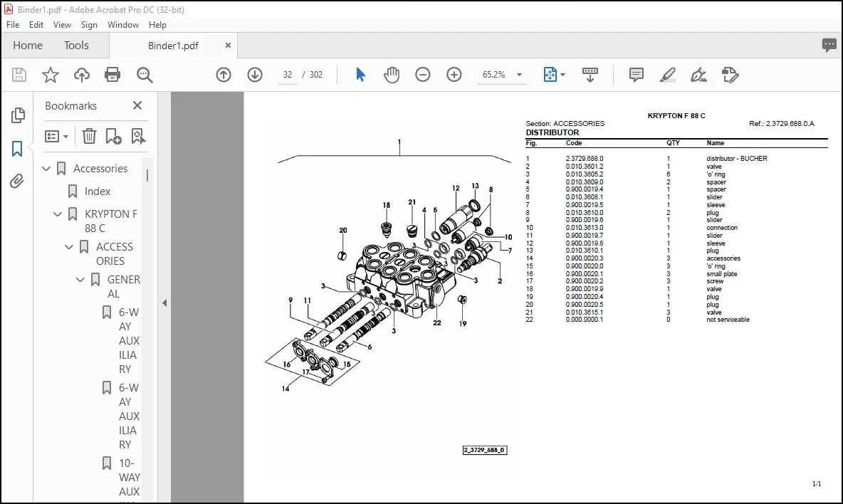The width and height of the screenshot is (843, 504).
Task: Open the fit page options dropdown arrow
Action: [x=563, y=75]
